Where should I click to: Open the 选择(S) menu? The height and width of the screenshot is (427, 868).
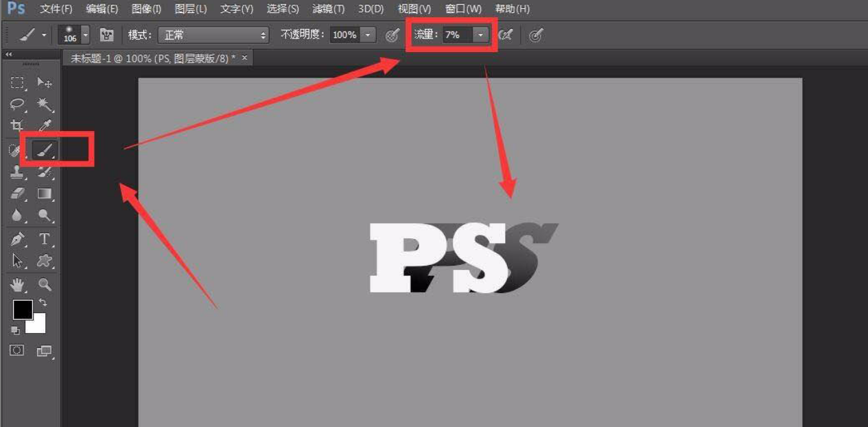click(283, 9)
